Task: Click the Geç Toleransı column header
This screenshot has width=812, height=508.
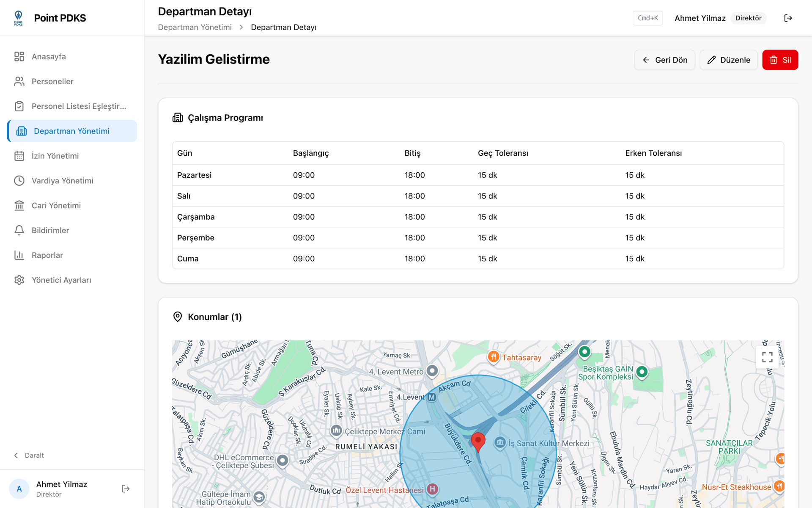Action: tap(503, 153)
